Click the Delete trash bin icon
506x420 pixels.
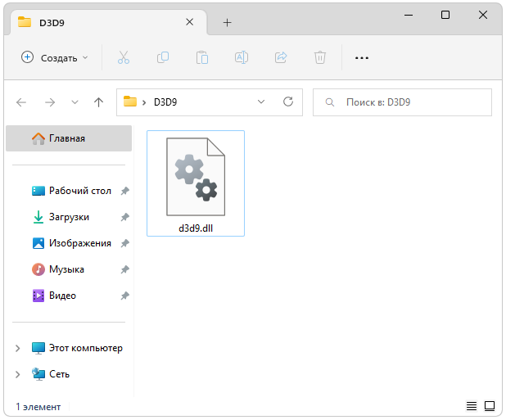point(320,57)
